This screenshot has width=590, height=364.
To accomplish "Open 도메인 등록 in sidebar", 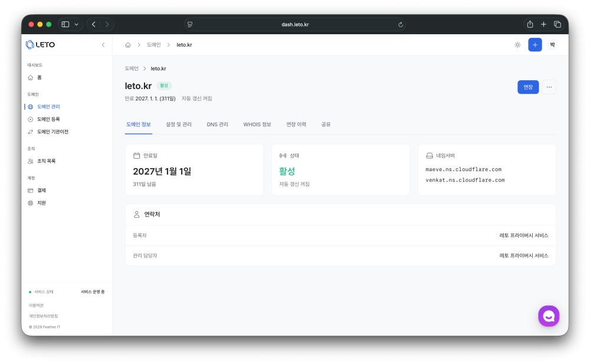I will point(48,119).
